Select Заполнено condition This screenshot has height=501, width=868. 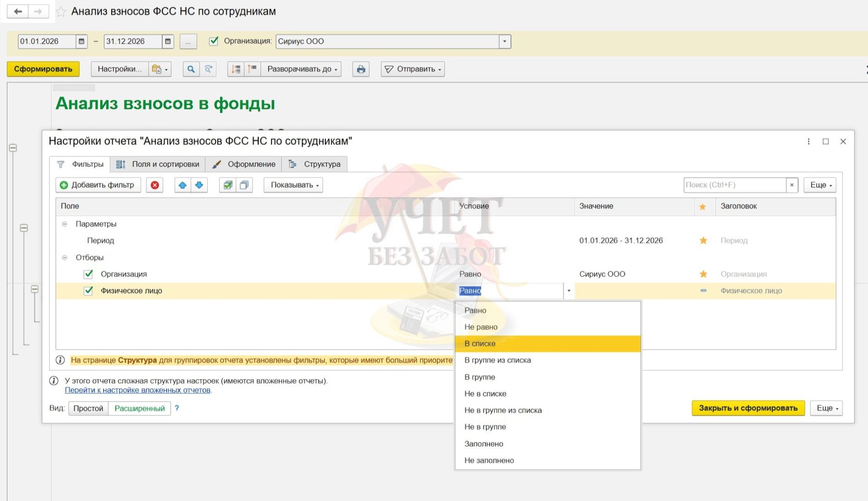pyautogui.click(x=548, y=444)
